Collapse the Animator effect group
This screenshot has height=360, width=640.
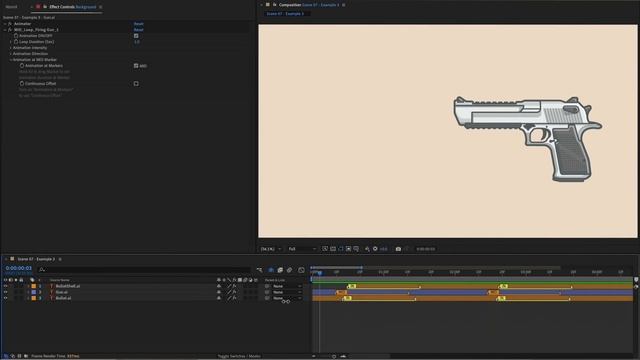pos(5,24)
